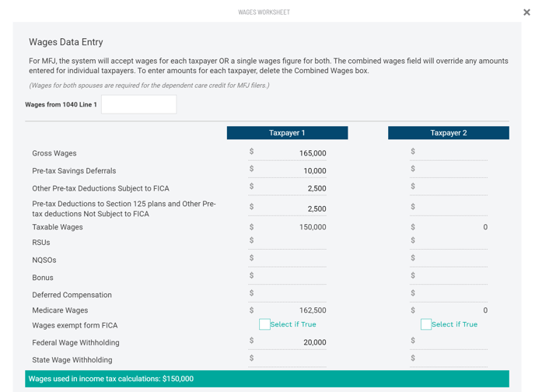Click the Taxpayer 1 column header

[x=287, y=133]
